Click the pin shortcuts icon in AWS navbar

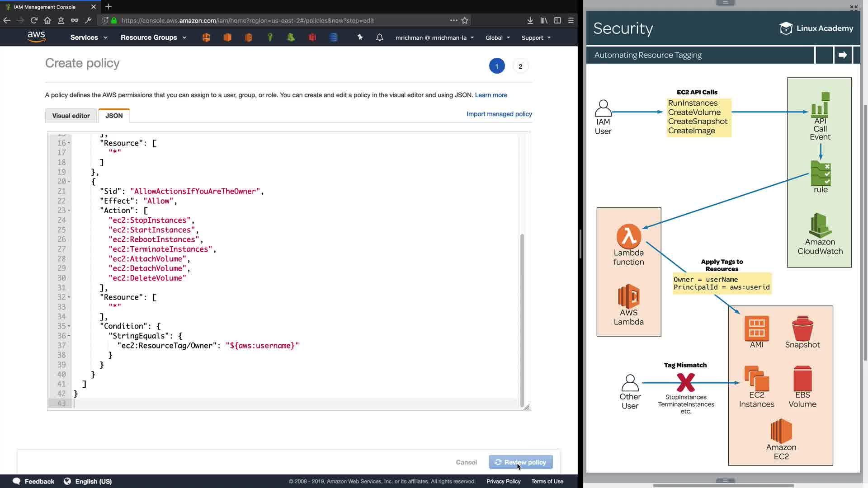click(360, 38)
